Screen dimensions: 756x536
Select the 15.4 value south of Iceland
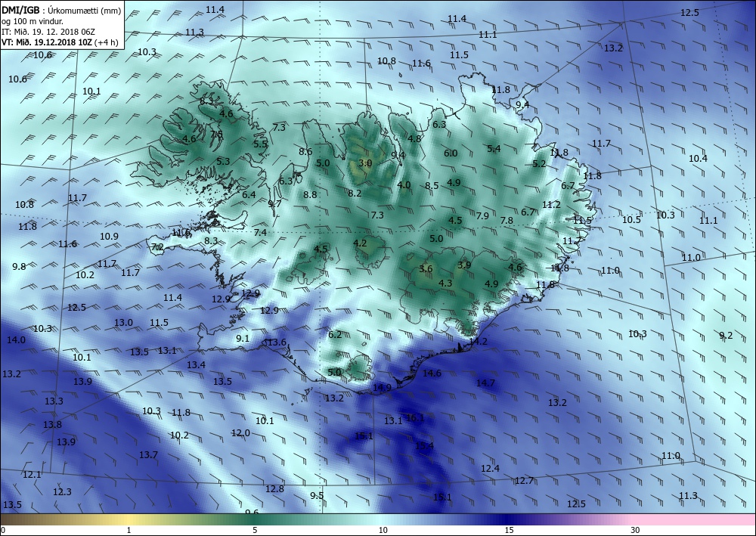424,446
